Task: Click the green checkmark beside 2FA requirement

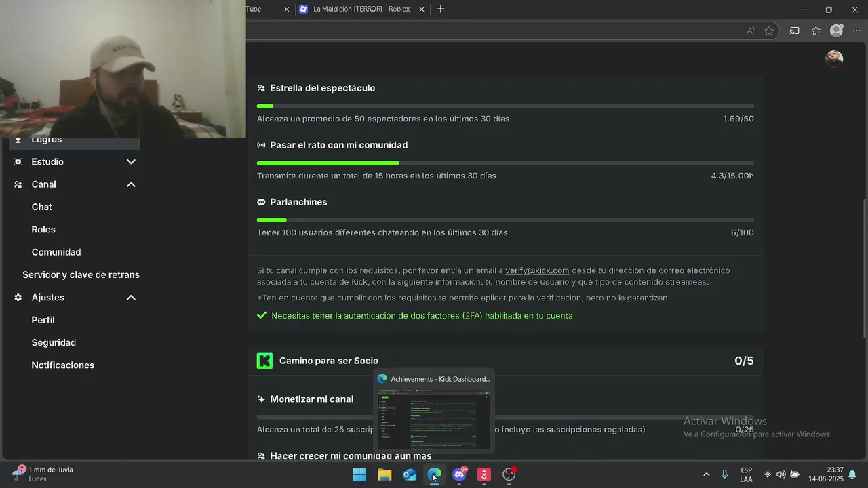Action: click(x=262, y=315)
